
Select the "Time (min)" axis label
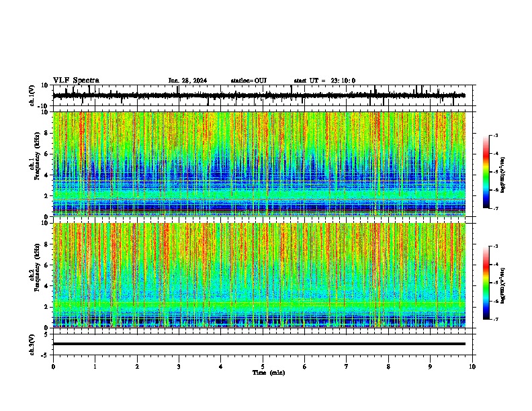point(269,373)
